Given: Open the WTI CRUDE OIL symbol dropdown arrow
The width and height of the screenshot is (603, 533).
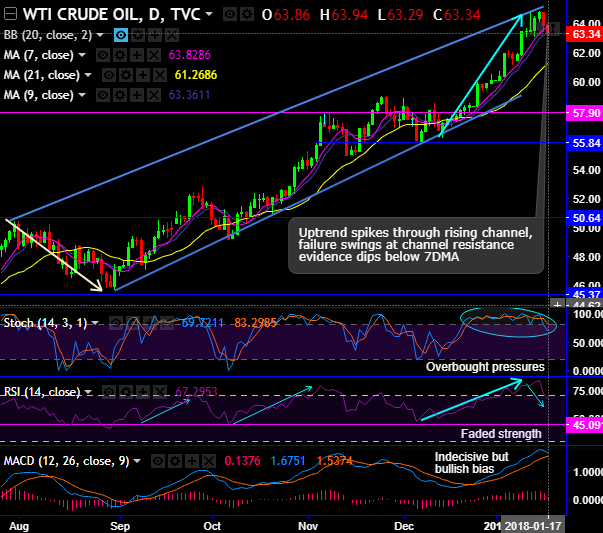Looking at the screenshot, I should (209, 14).
